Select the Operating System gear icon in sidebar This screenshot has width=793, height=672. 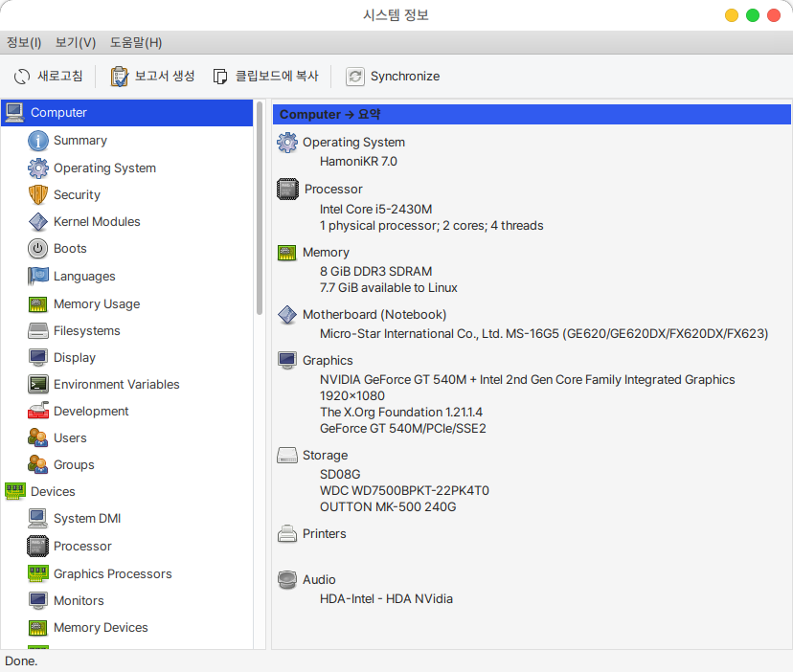click(37, 168)
